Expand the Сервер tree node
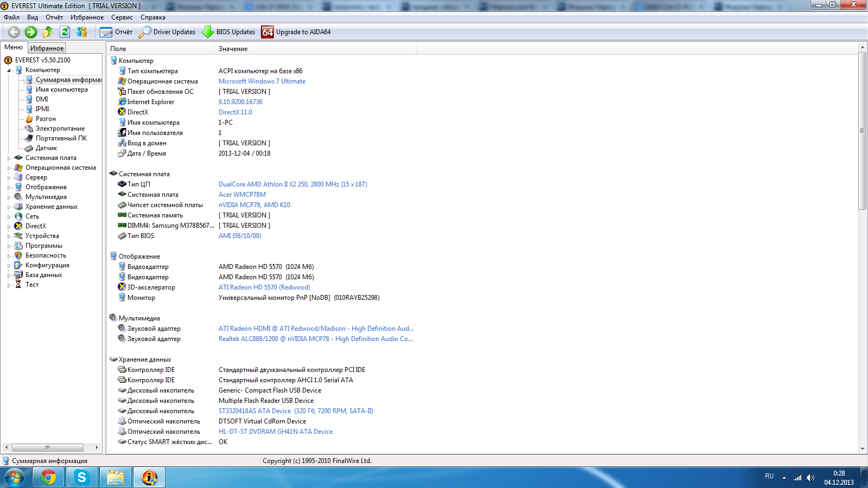This screenshot has height=488, width=868. tap(9, 178)
